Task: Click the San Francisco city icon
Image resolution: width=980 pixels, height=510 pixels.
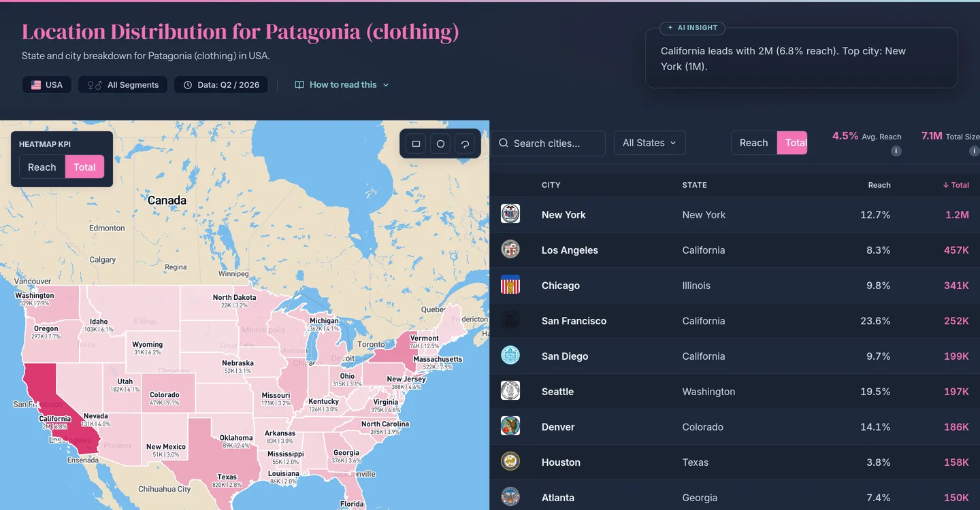Action: click(510, 320)
